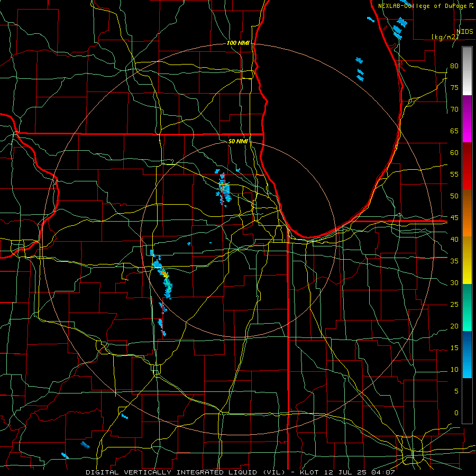Pick the blue segment of the color scale
Viewport: 476px width, 476px height.
point(467,354)
